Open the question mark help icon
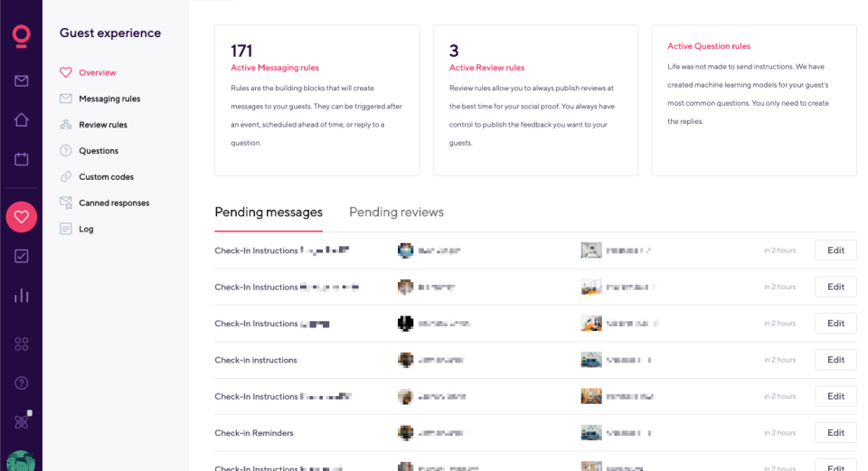Screen dimensions: 868x471 pyautogui.click(x=21, y=383)
